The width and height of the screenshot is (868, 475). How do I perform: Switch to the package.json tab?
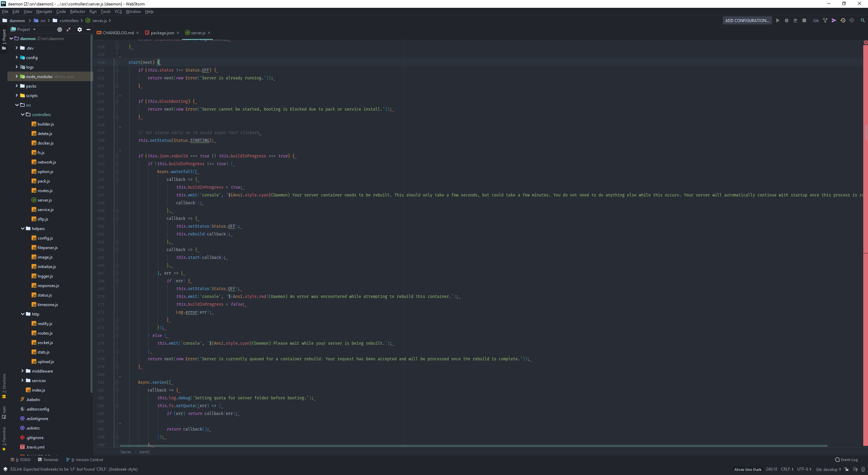[162, 33]
